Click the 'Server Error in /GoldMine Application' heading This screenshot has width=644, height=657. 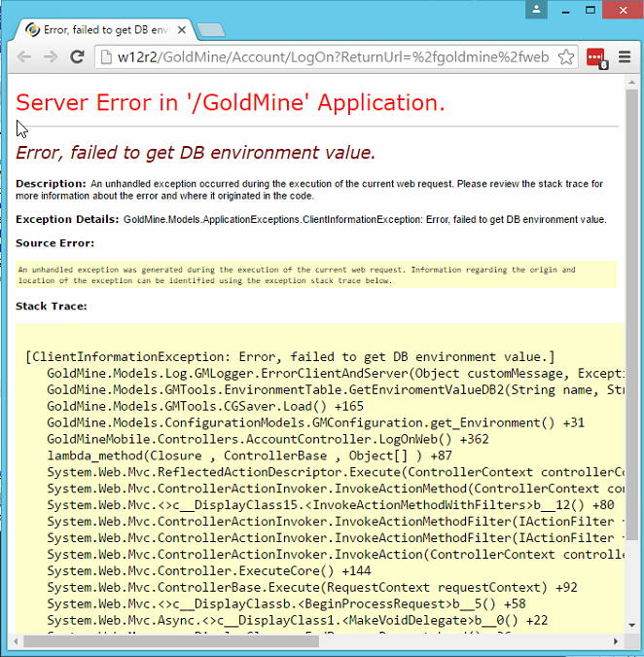(231, 102)
